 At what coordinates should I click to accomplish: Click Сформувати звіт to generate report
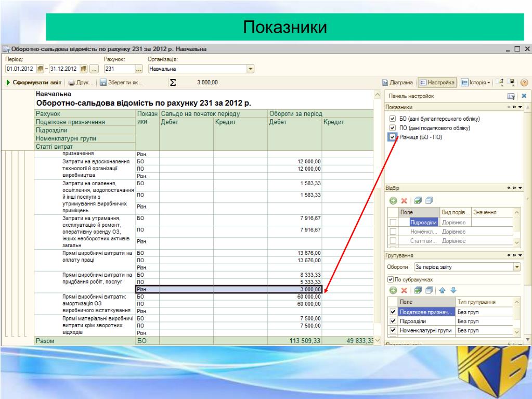click(34, 82)
